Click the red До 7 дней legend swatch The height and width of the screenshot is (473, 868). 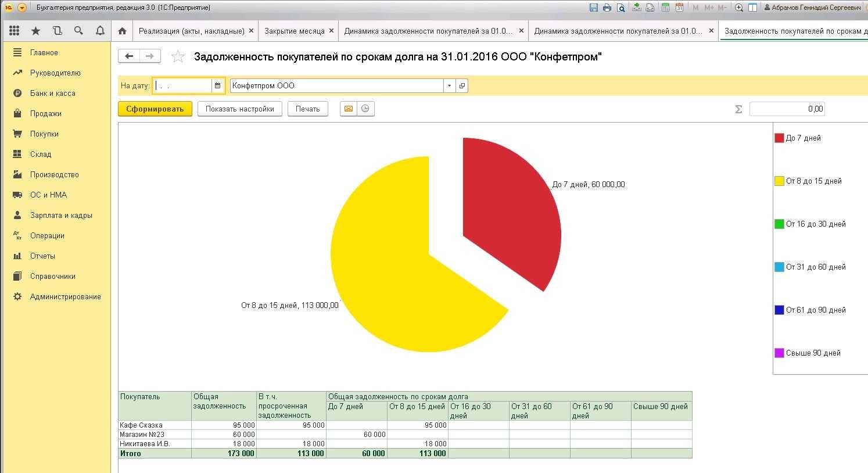tap(779, 138)
